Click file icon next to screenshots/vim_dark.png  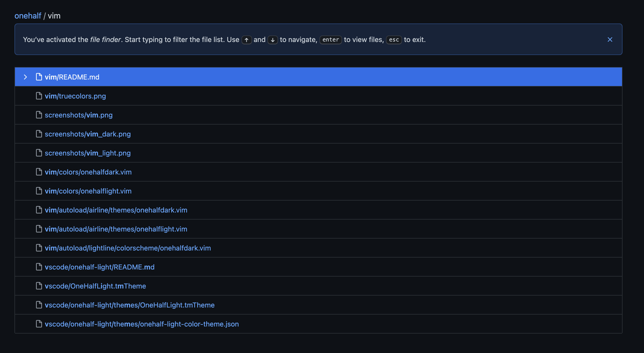click(x=39, y=134)
